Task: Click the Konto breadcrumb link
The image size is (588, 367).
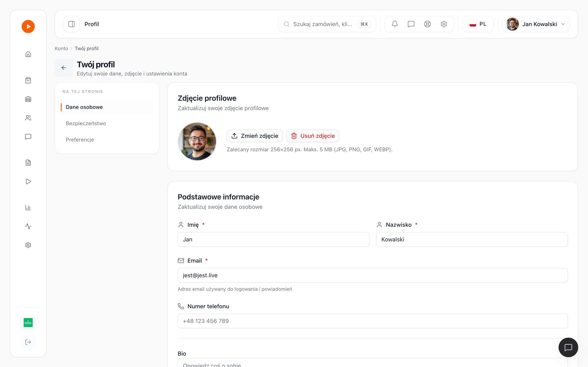Action: coord(61,48)
